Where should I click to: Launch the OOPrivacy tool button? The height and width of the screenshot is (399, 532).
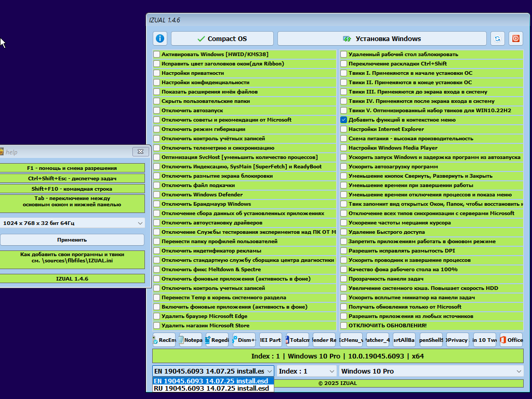click(x=458, y=340)
